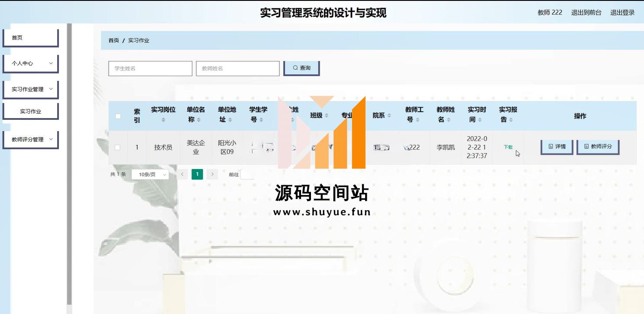Click 教师评分 button for 技术员 row
The height and width of the screenshot is (314, 644).
click(598, 147)
